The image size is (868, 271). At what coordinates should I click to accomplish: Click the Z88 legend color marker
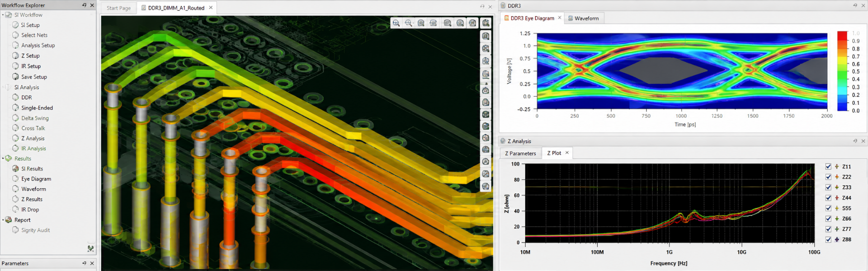coord(837,239)
